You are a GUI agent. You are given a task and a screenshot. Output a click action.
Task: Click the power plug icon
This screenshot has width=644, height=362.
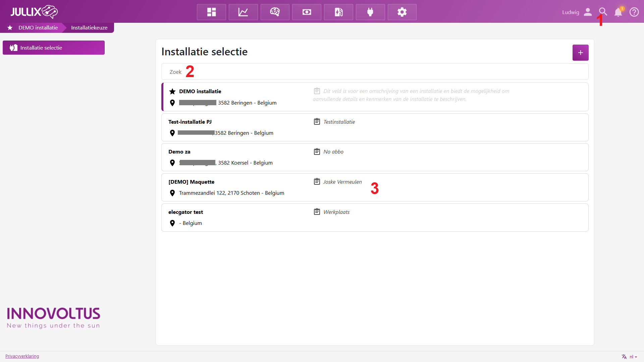370,12
